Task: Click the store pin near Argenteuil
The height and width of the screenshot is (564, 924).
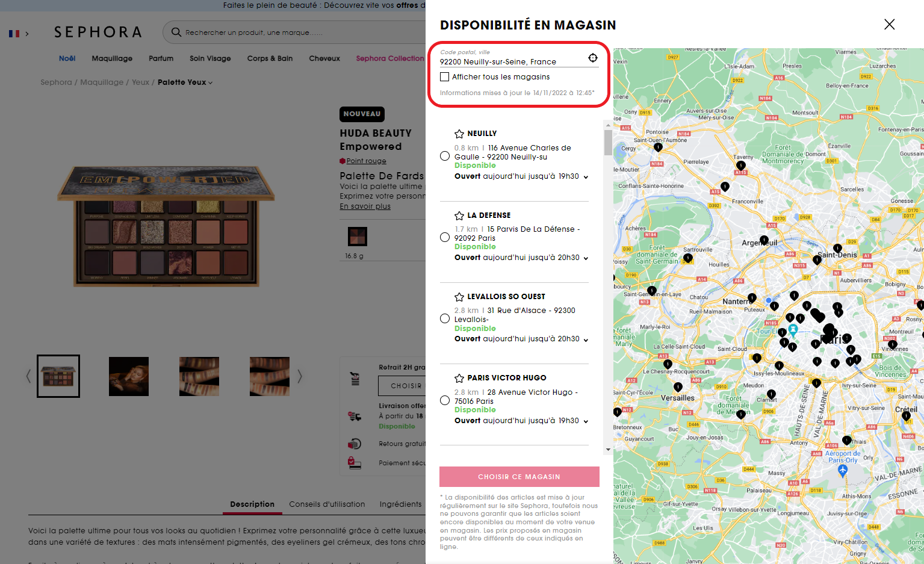Action: (x=764, y=240)
